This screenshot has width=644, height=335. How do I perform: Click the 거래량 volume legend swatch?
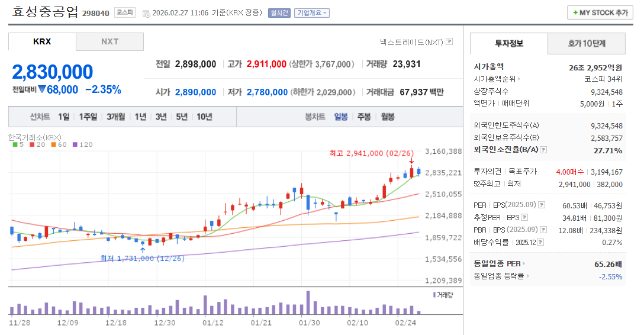(x=434, y=295)
